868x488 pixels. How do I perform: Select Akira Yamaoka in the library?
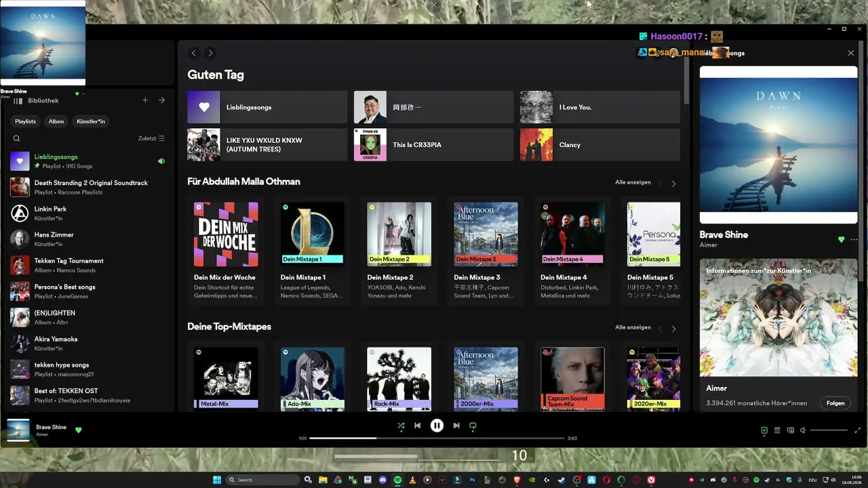[87, 344]
